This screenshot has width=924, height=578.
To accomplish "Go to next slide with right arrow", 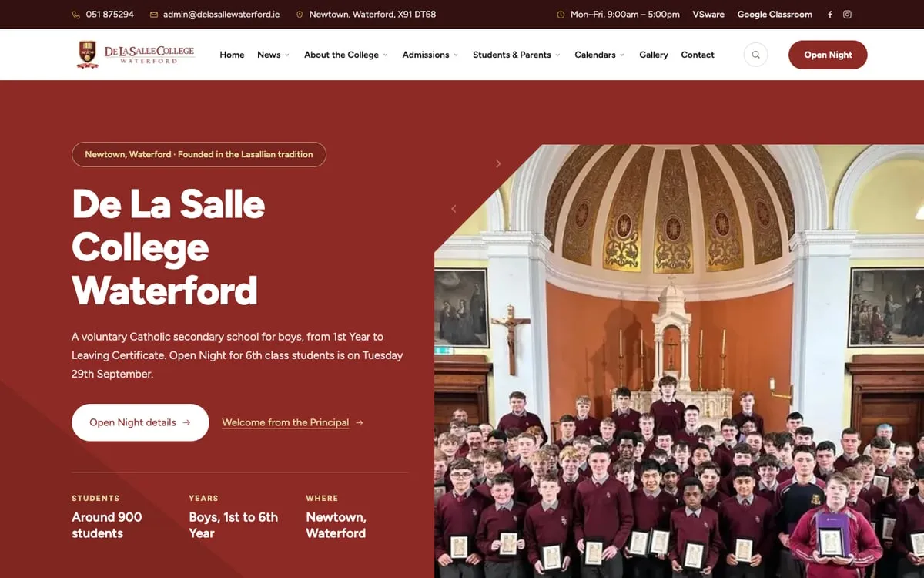I will pyautogui.click(x=498, y=163).
